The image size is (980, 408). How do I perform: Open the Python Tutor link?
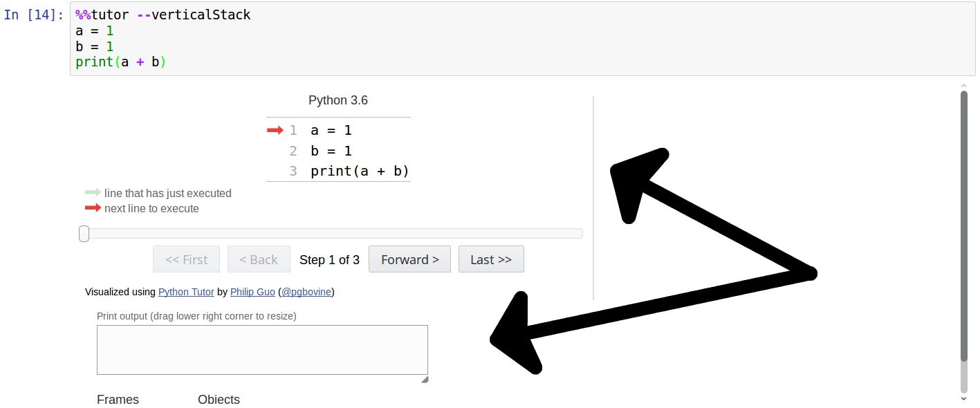(186, 292)
